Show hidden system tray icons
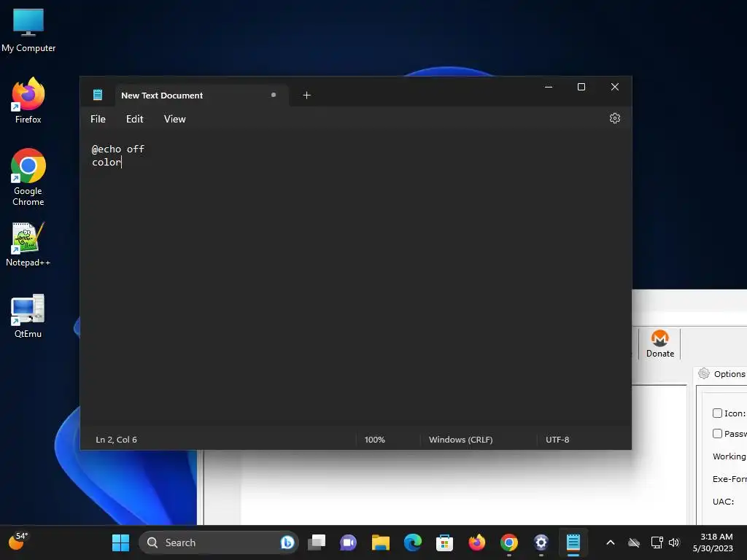The image size is (747, 560). (x=611, y=542)
